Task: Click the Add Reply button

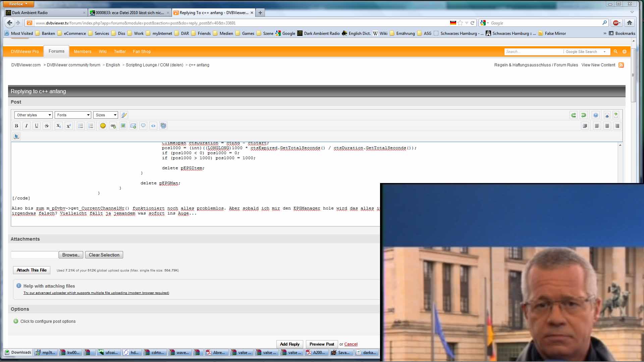Action: pos(290,344)
